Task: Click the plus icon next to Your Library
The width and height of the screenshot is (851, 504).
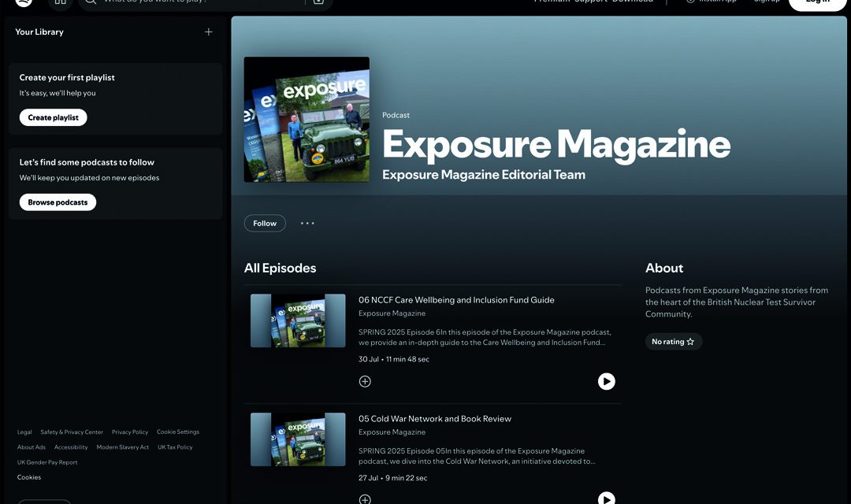Action: 208,31
